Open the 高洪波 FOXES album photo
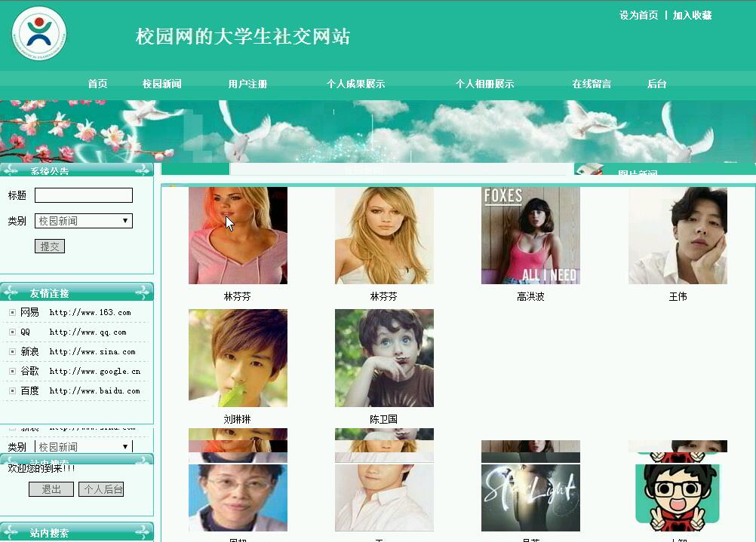Screen dimensions: 756x542 point(530,236)
